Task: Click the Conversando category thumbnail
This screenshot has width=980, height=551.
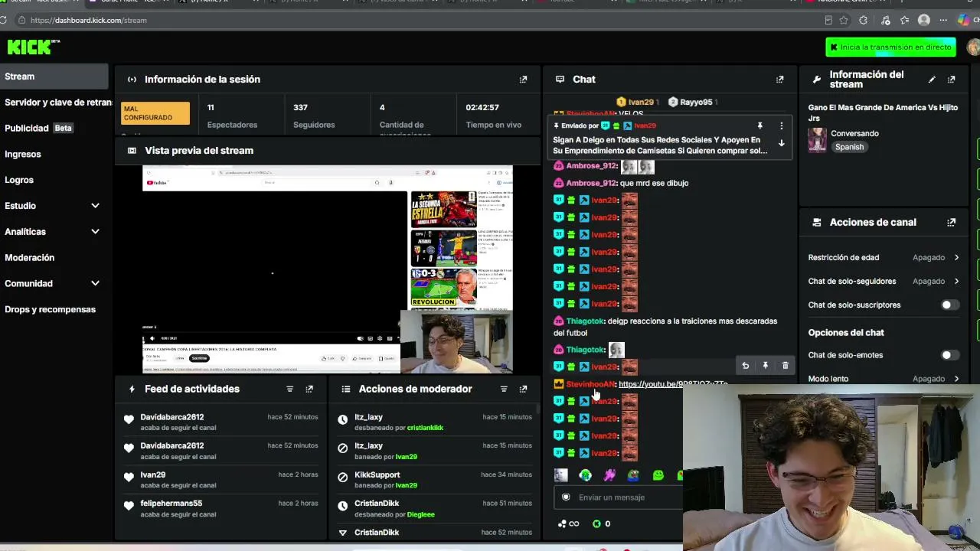Action: point(818,140)
